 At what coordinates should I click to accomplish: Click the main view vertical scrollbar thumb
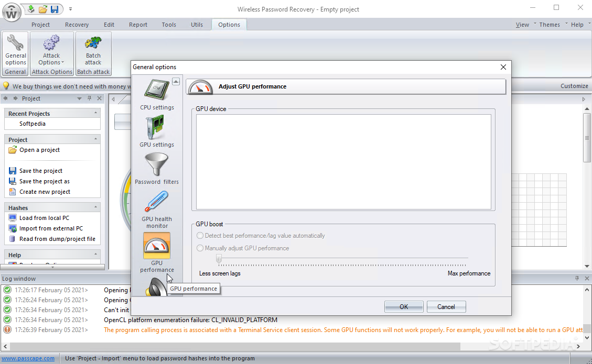point(587,138)
